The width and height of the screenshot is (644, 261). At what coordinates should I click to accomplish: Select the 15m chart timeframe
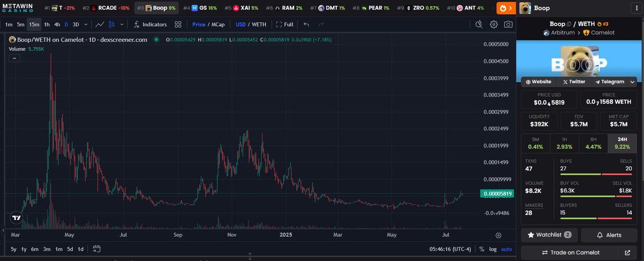pyautogui.click(x=34, y=24)
